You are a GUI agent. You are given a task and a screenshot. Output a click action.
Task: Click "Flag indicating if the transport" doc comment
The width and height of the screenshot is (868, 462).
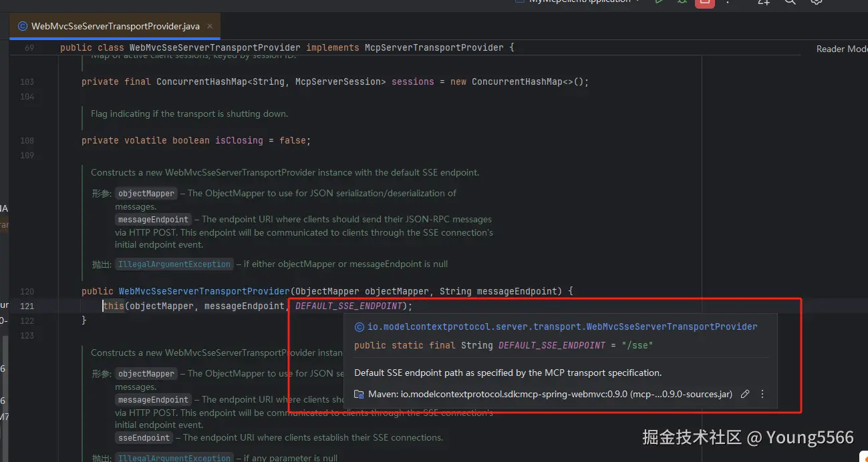click(189, 114)
